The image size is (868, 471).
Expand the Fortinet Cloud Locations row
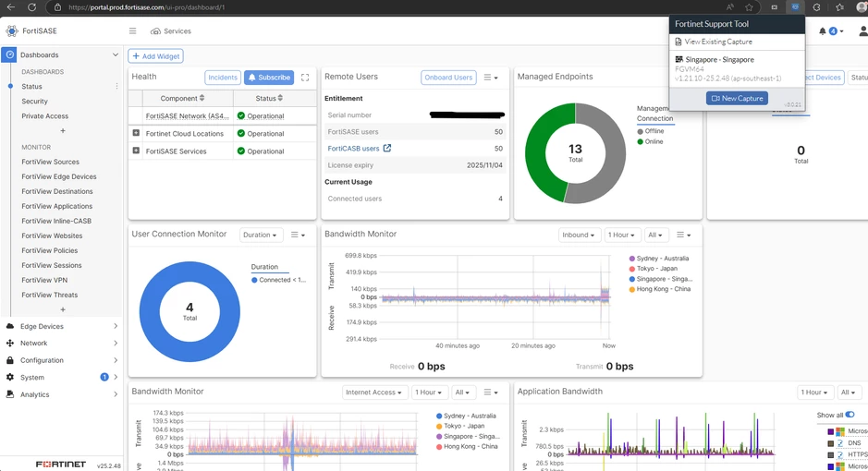tap(136, 133)
